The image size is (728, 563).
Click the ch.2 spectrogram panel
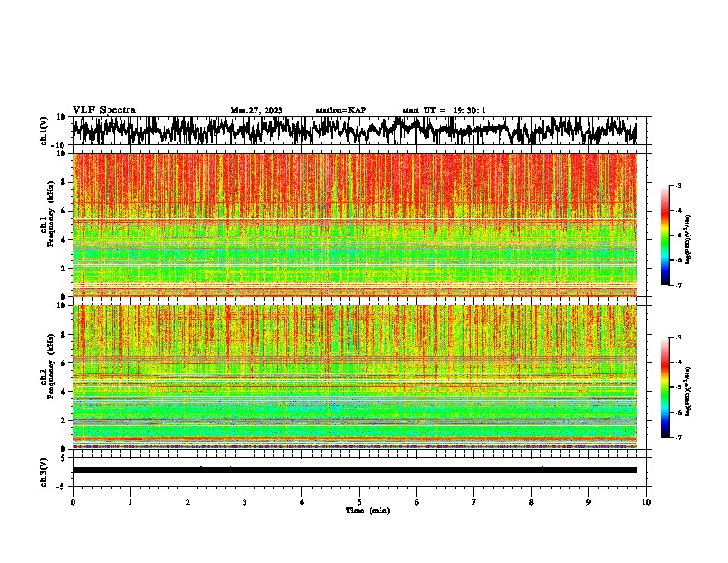[x=355, y=377]
